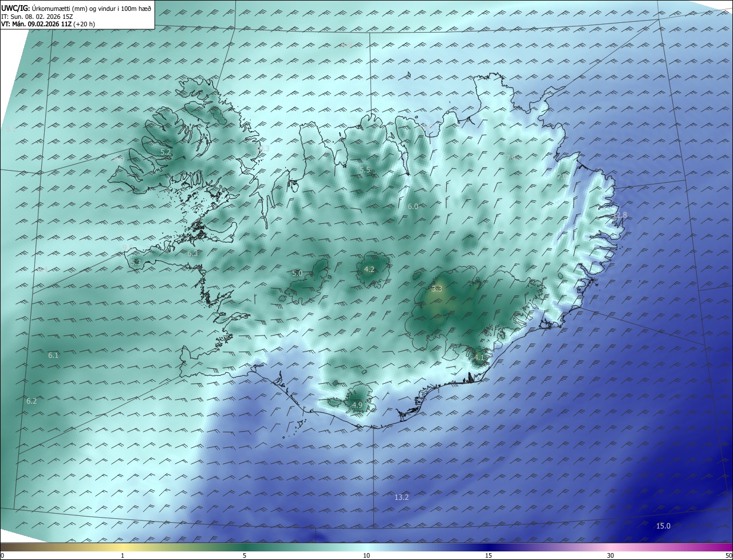The height and width of the screenshot is (560, 733).
Task: Select the 5 tick on the color scale
Action: 245,555
